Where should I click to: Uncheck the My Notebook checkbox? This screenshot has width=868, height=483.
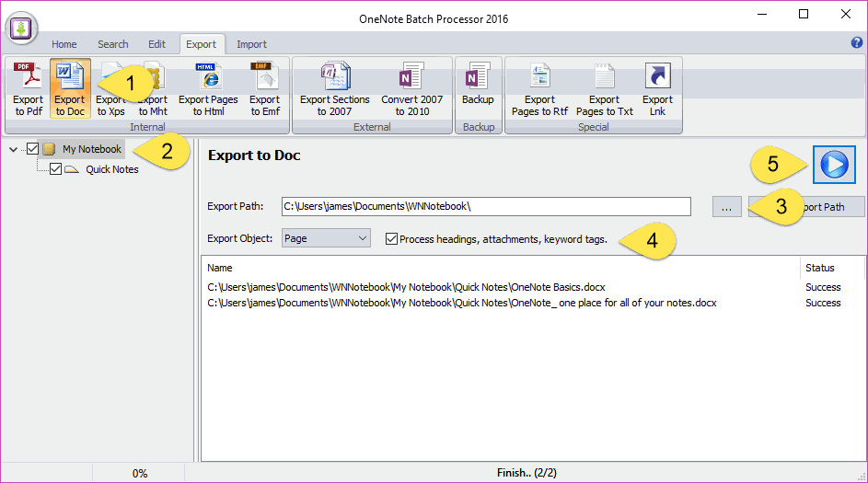point(32,149)
